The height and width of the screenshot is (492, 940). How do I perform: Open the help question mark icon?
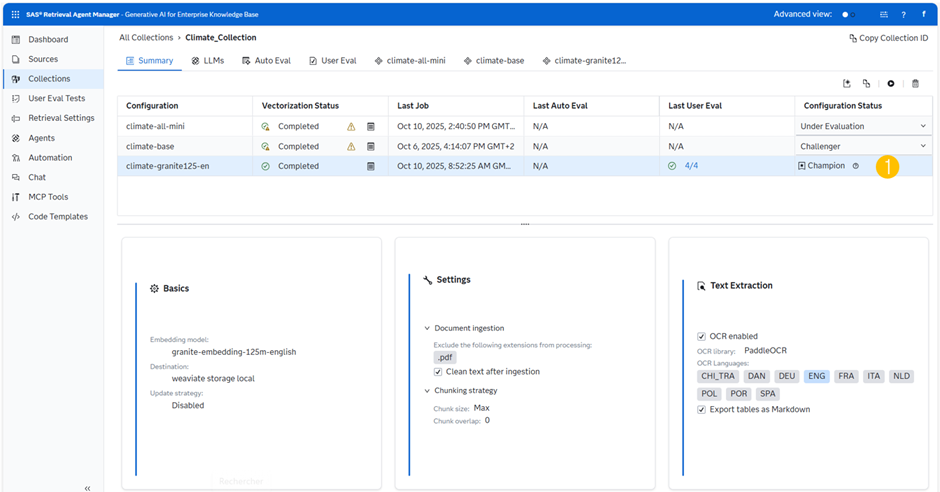[903, 15]
